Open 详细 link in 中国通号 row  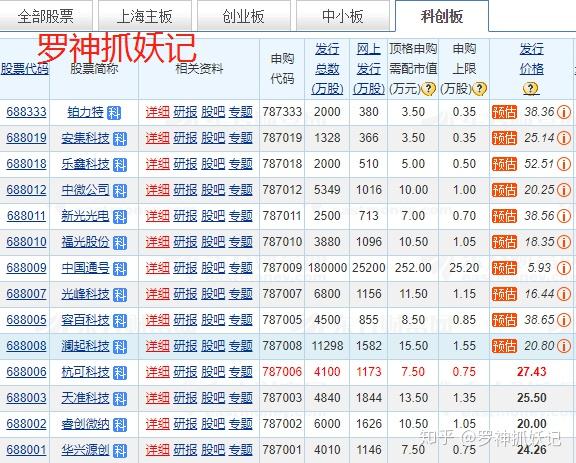pos(158,268)
